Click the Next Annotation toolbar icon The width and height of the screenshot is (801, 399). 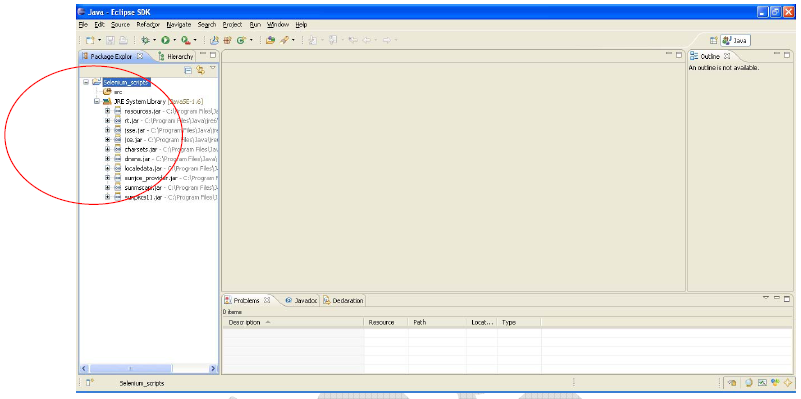313,40
